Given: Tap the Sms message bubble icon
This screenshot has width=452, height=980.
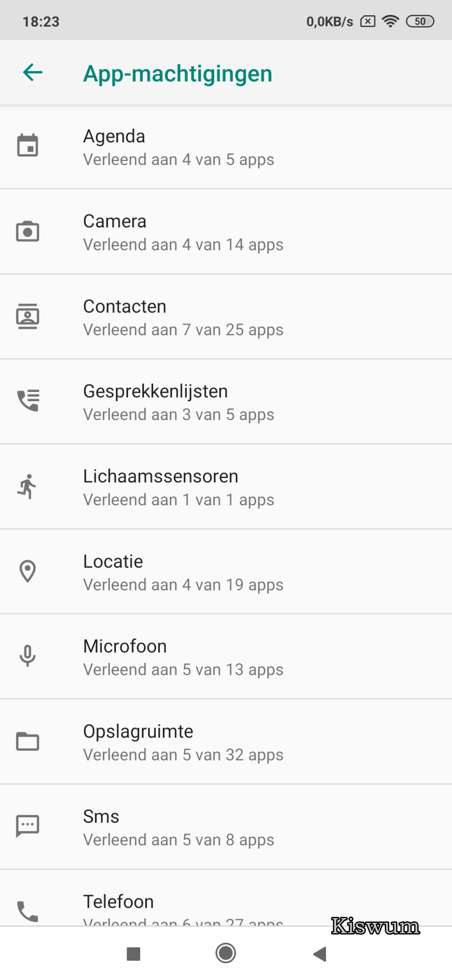Looking at the screenshot, I should click(28, 826).
